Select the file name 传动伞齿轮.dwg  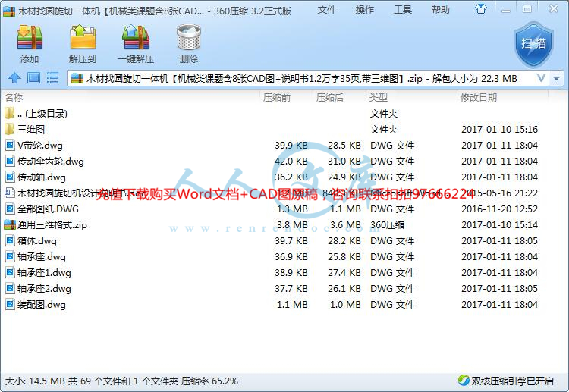(x=50, y=162)
